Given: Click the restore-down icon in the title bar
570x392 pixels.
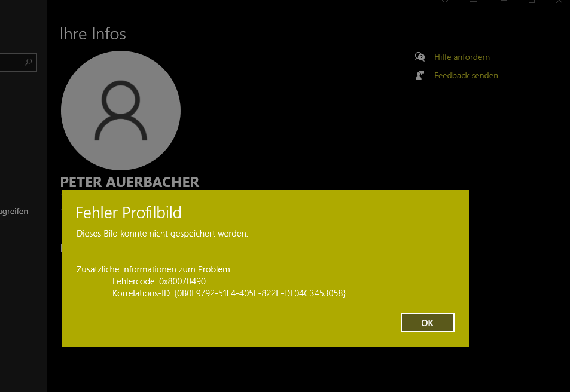Looking at the screenshot, I should pos(473,3).
